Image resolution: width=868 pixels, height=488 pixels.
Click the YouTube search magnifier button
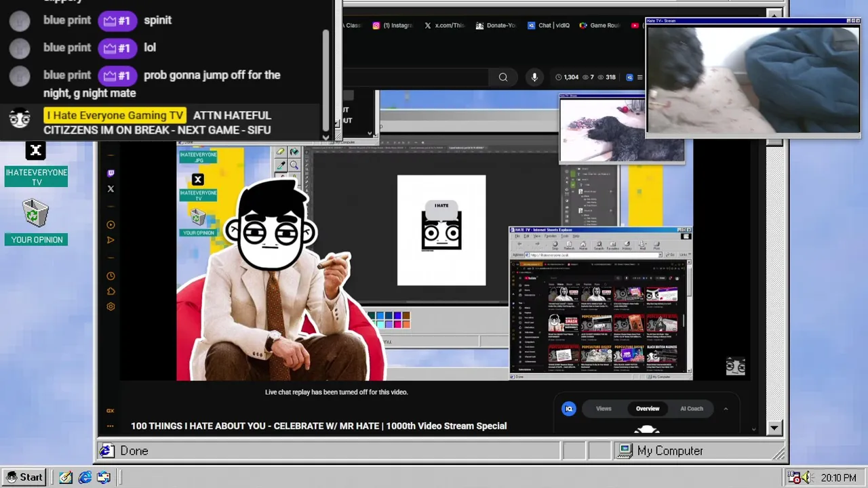pyautogui.click(x=503, y=77)
